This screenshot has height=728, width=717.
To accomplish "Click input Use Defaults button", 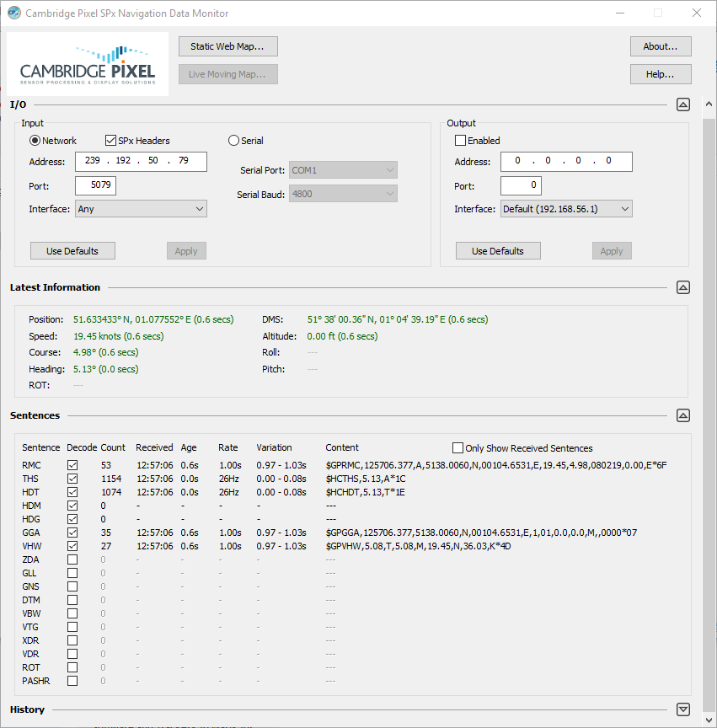I will pyautogui.click(x=72, y=251).
